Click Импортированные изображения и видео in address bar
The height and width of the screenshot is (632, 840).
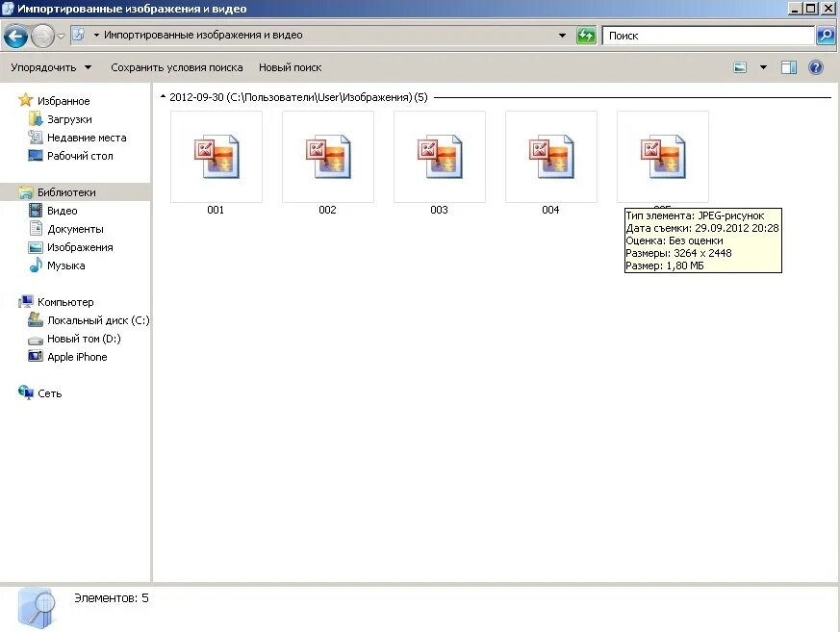click(x=203, y=36)
